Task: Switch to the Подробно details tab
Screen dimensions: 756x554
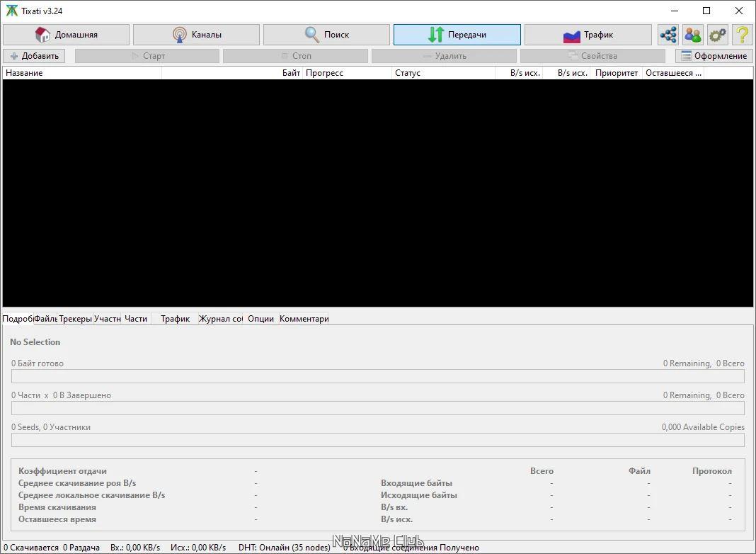Action: point(18,319)
